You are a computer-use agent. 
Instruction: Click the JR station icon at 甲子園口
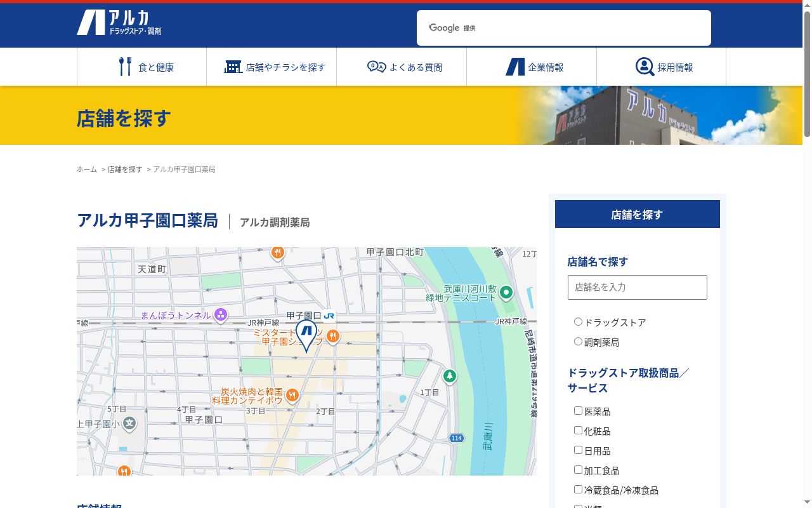pyautogui.click(x=329, y=316)
